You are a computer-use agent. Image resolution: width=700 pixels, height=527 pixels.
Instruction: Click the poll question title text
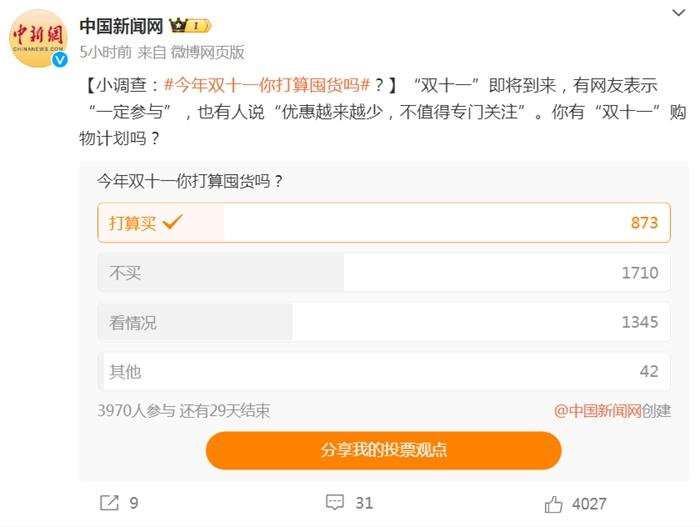pyautogui.click(x=190, y=181)
